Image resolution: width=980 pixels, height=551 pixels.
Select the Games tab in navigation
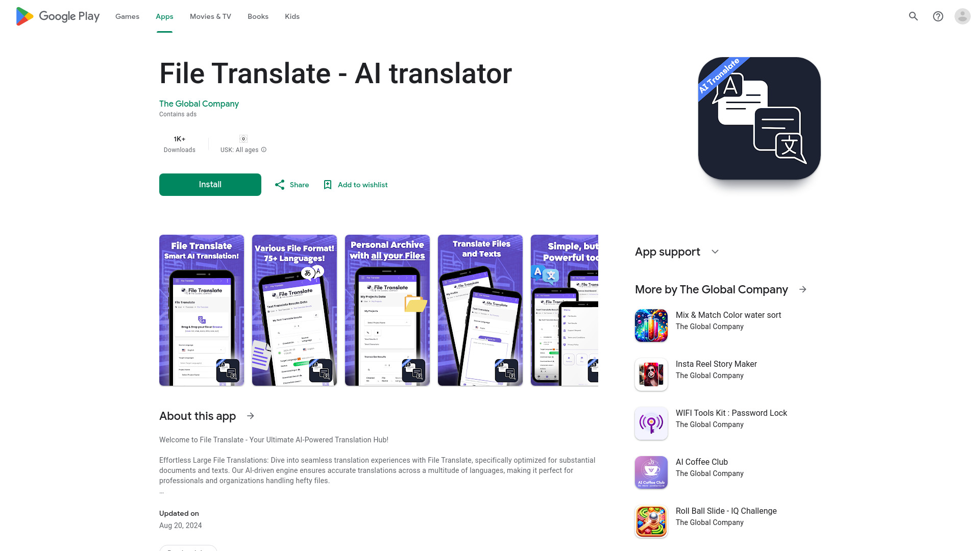127,16
